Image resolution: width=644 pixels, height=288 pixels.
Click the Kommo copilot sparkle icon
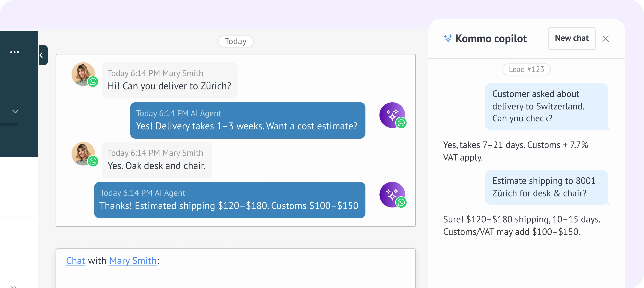coord(447,39)
